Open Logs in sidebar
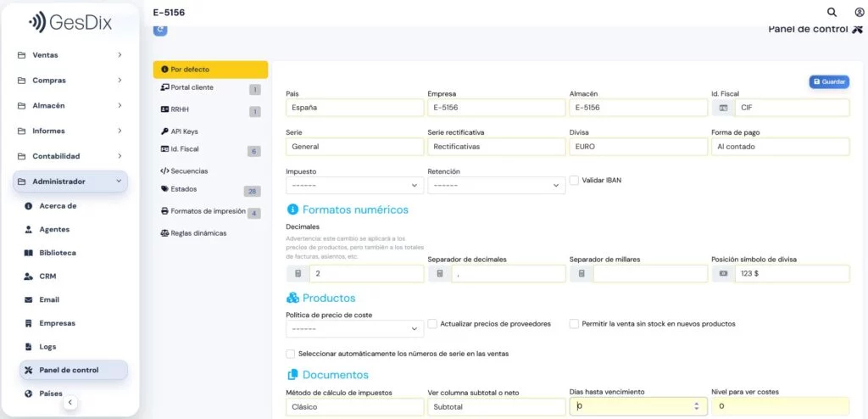The height and width of the screenshot is (419, 868). tap(74, 346)
